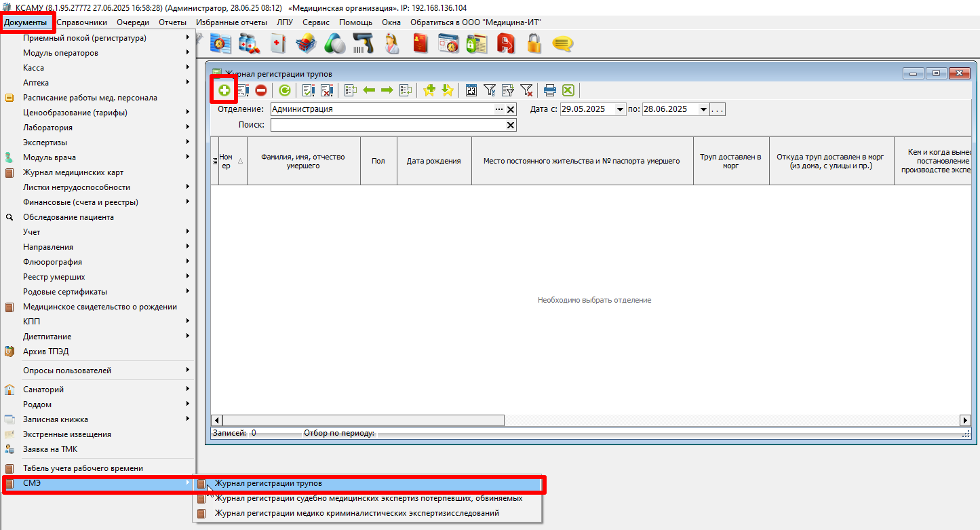Open the medicine bottles icon in main toolbar
The width and height of the screenshot is (980, 530).
click(x=249, y=44)
